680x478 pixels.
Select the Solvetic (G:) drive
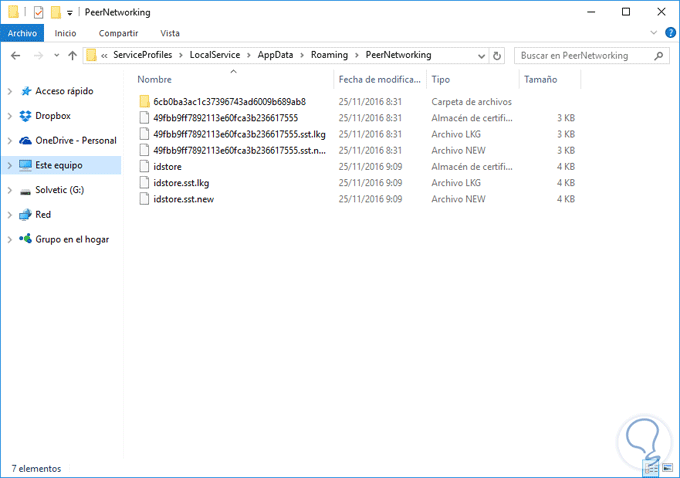pyautogui.click(x=59, y=190)
